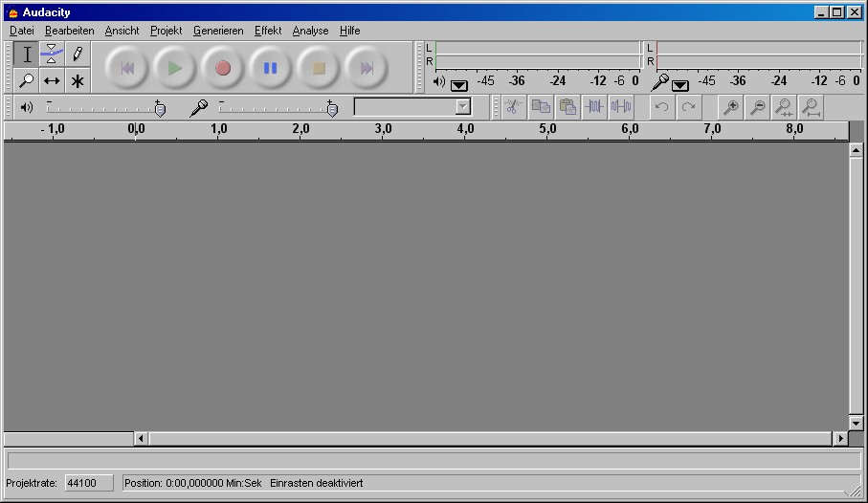Select the Draw pencil tool
The image size is (868, 503).
[78, 55]
